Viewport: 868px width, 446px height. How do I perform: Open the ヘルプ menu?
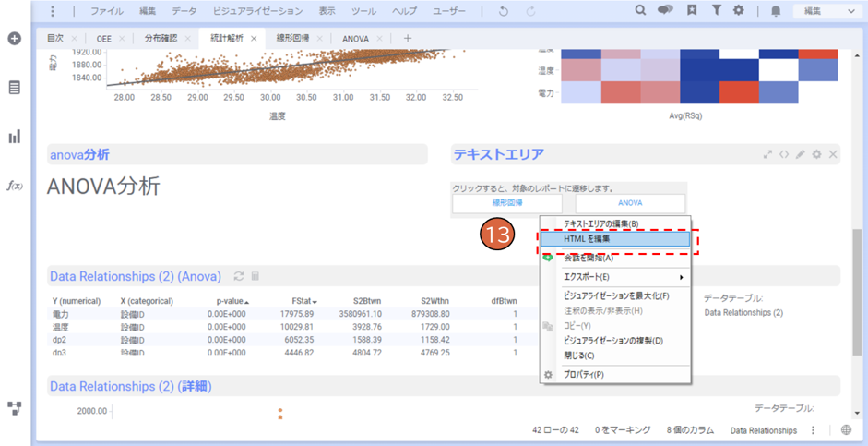click(404, 11)
